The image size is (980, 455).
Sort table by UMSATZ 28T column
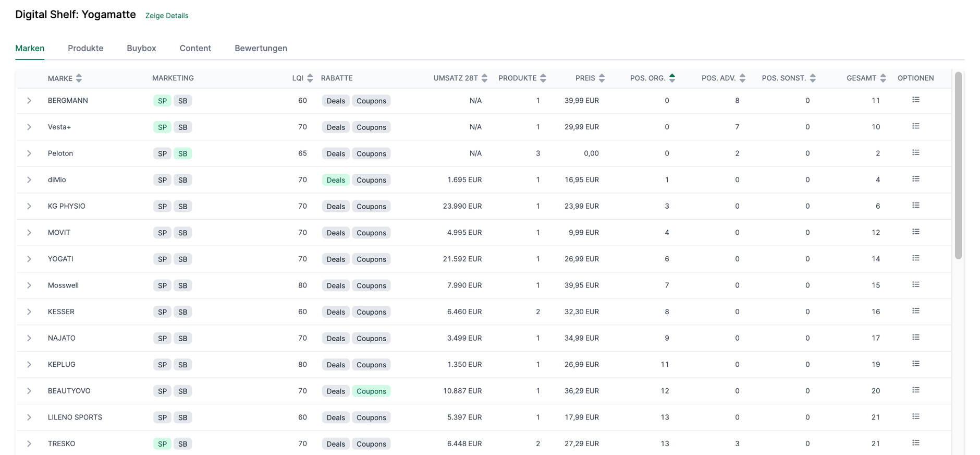click(x=484, y=78)
